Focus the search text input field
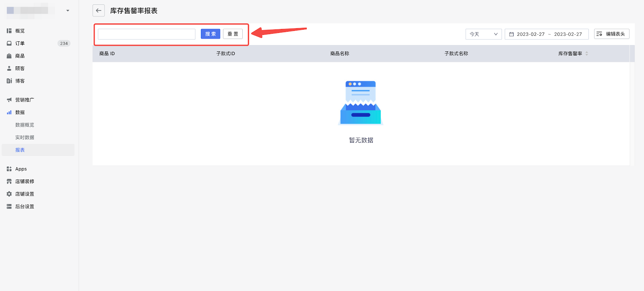644x291 pixels. 147,34
